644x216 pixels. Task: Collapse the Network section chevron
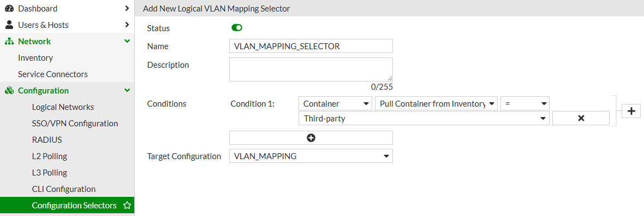click(x=127, y=41)
